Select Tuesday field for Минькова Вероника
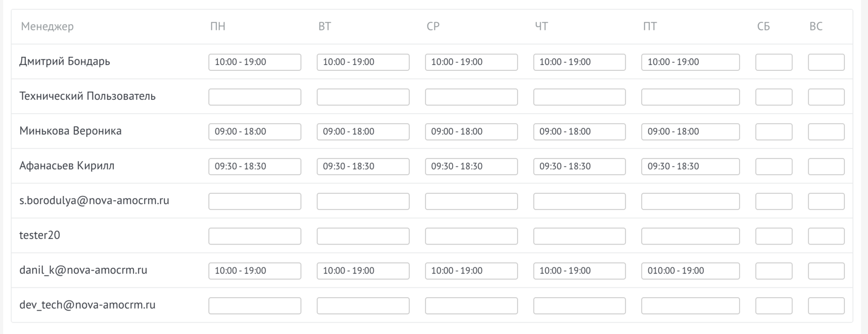The height and width of the screenshot is (334, 868). pos(363,131)
